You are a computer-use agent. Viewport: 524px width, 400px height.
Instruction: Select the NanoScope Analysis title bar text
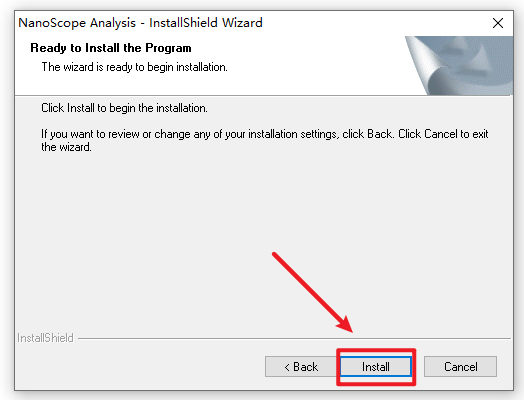[x=140, y=23]
